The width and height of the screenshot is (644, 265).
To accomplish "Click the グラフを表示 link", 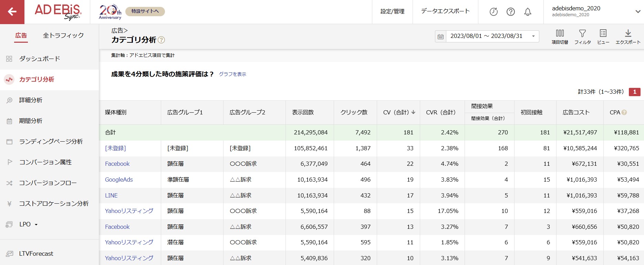I will (x=232, y=74).
